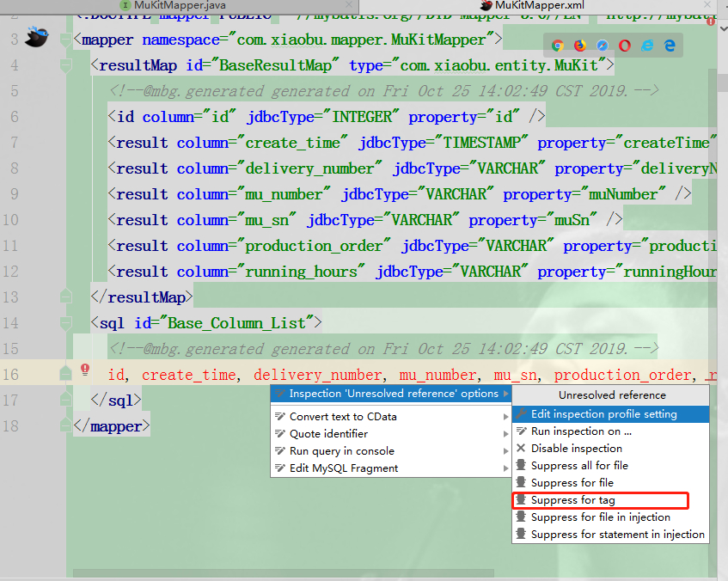Choose Quote identifier intention

[391, 434]
